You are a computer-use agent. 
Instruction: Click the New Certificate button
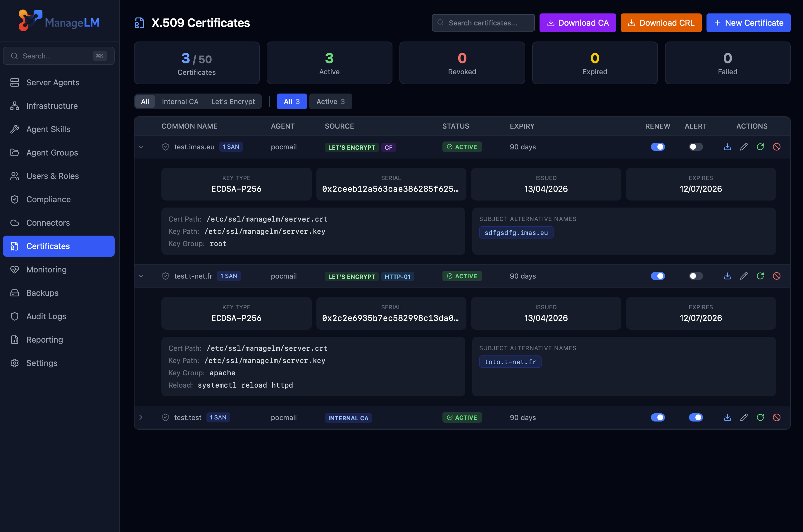(x=748, y=23)
